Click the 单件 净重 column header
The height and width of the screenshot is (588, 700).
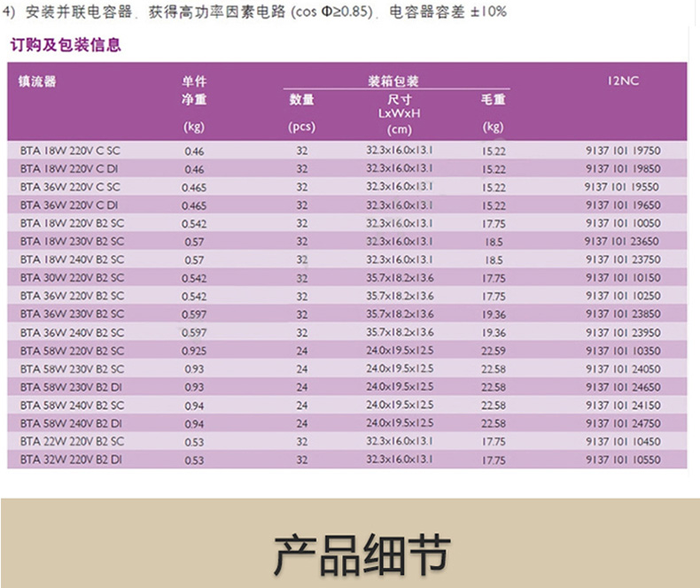194,91
